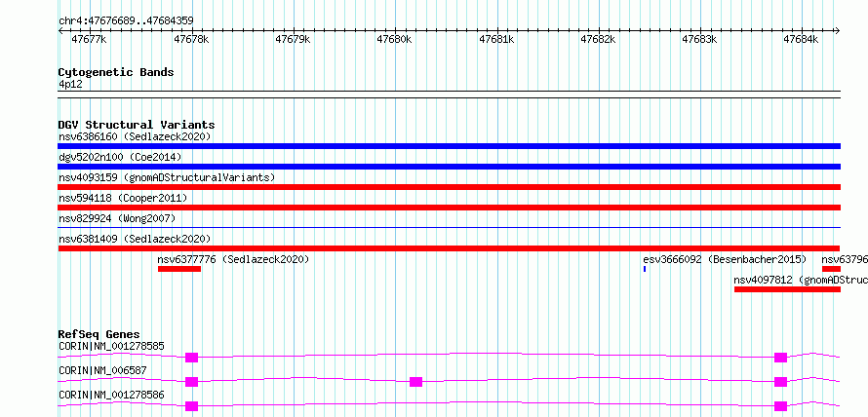Open the dgv5202n100 (Coe2014) label
The width and height of the screenshot is (868, 417).
pos(120,157)
